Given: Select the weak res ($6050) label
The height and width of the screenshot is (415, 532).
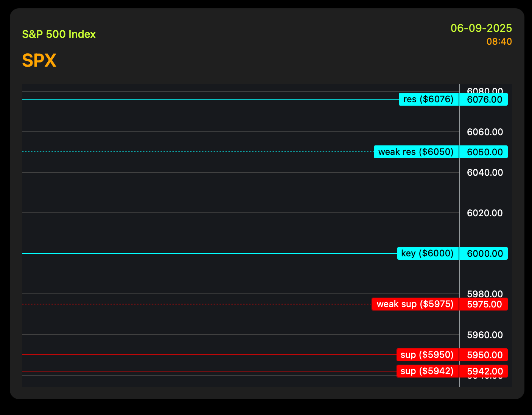Looking at the screenshot, I should click(x=416, y=152).
